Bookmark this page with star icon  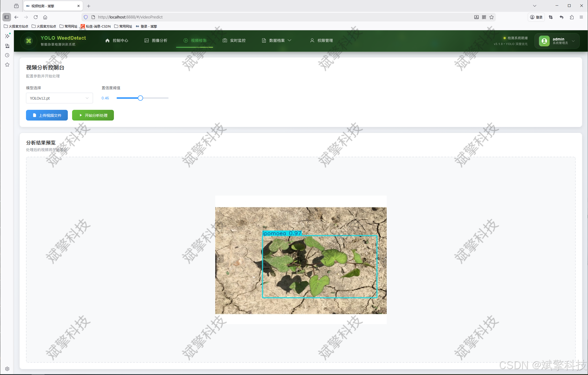[492, 17]
